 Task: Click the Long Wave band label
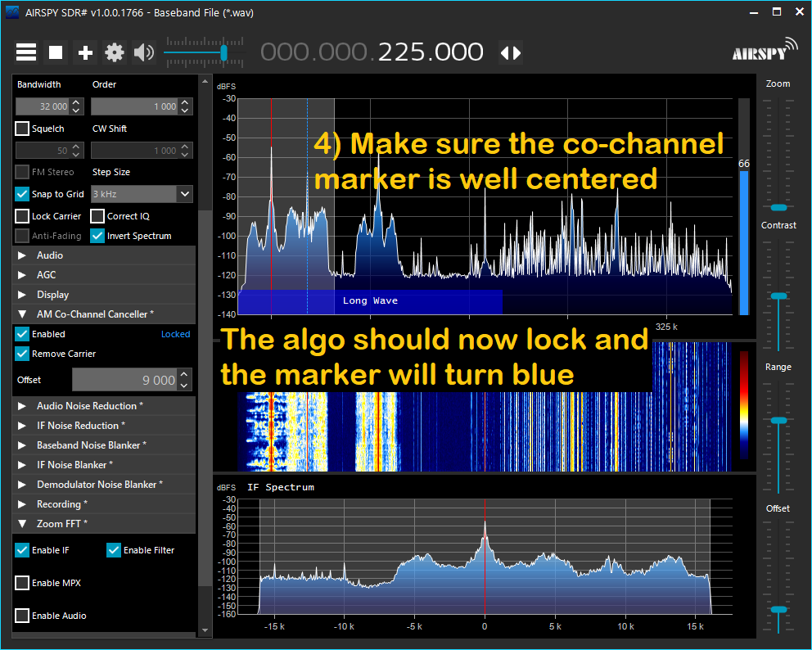(370, 301)
